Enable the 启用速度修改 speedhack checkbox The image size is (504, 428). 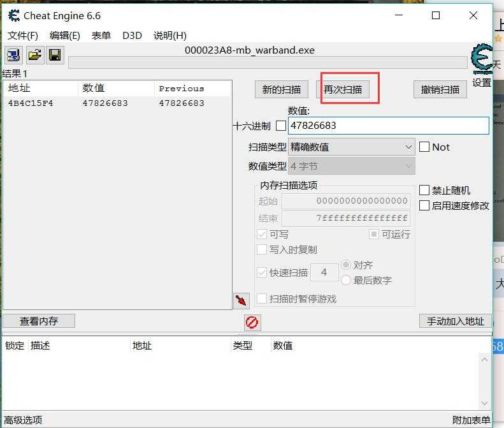coord(424,205)
